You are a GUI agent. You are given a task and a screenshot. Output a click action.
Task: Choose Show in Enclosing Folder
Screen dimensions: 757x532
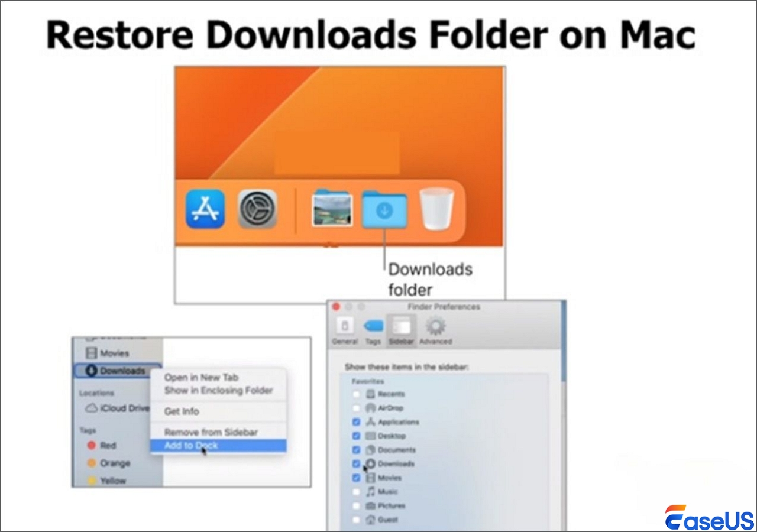(x=218, y=390)
